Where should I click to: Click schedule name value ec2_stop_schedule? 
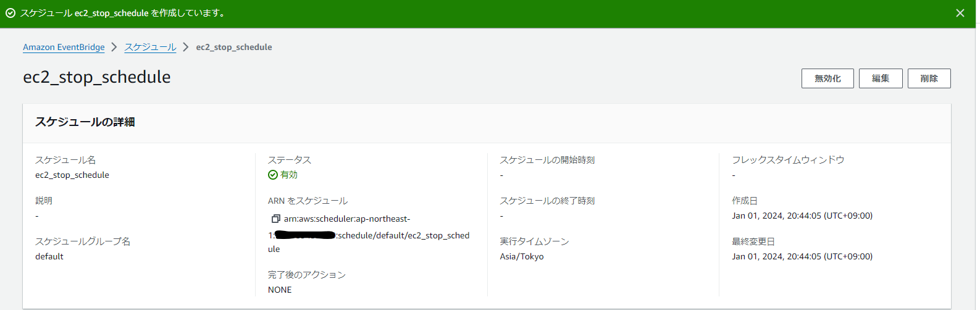pos(72,175)
